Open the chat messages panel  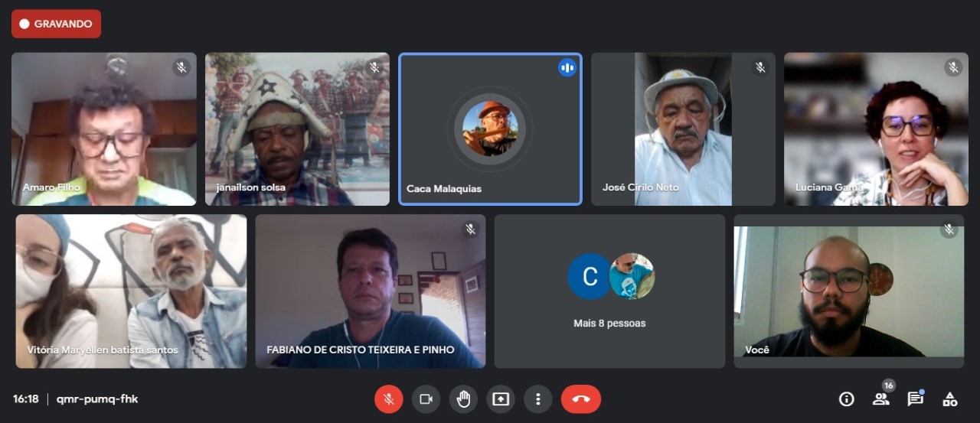[915, 399]
